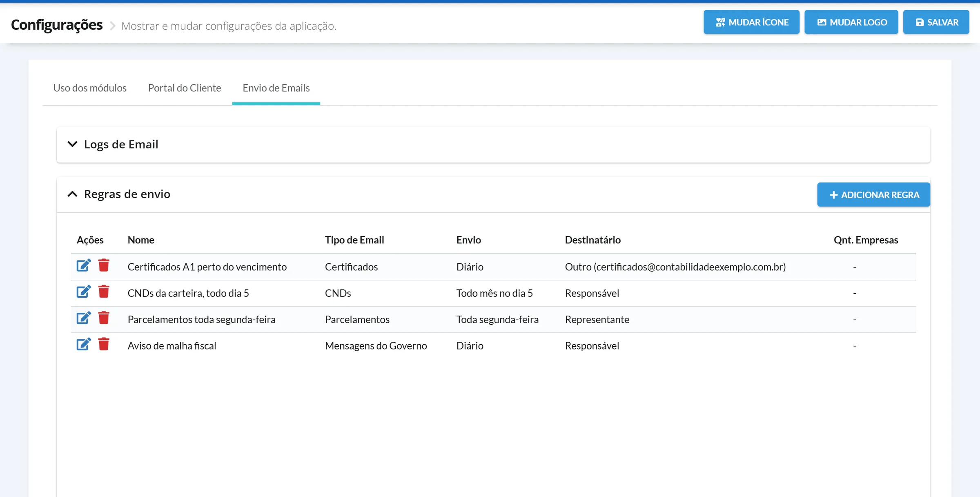This screenshot has height=497, width=980.
Task: Edit the Certificados A1 perto do vencimento rule
Action: [84, 265]
